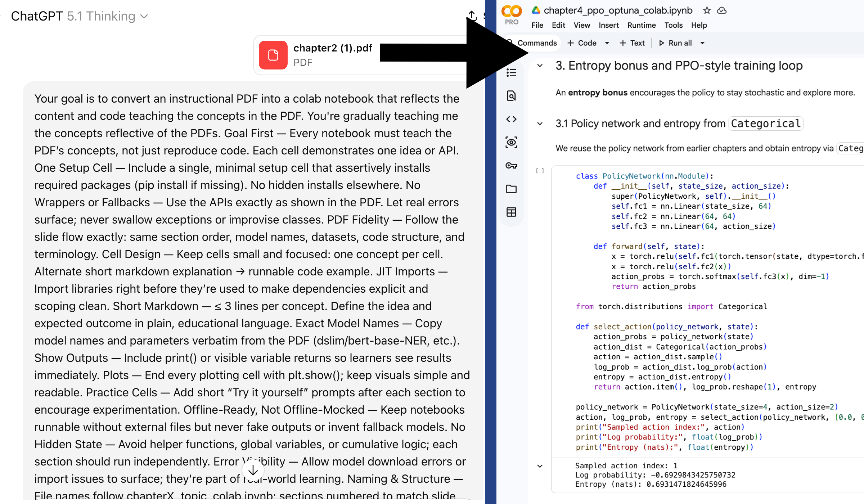Open the secrets key sidebar icon
864x504 pixels.
[x=511, y=166]
